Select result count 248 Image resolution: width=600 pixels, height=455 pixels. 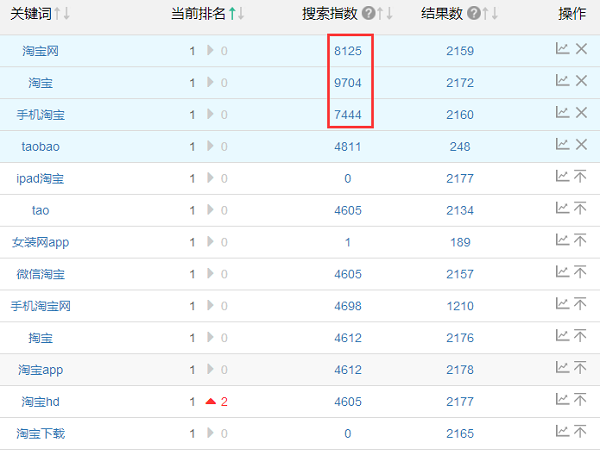click(460, 147)
